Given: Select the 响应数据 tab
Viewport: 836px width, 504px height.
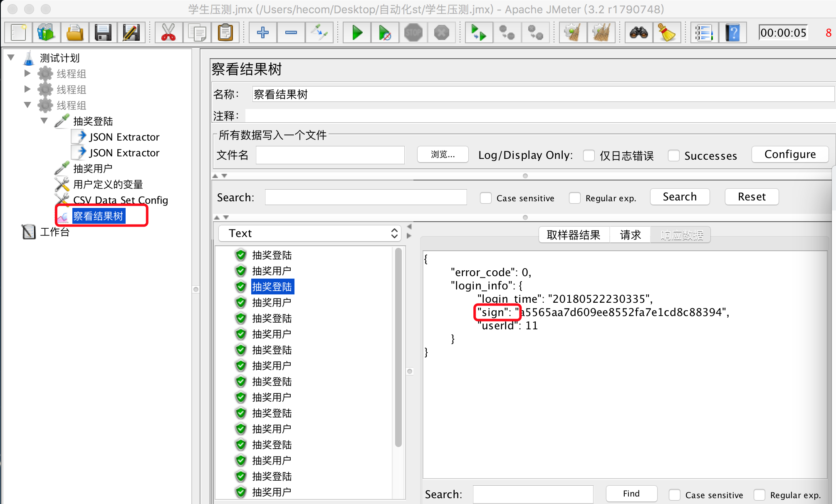Looking at the screenshot, I should pyautogui.click(x=681, y=234).
